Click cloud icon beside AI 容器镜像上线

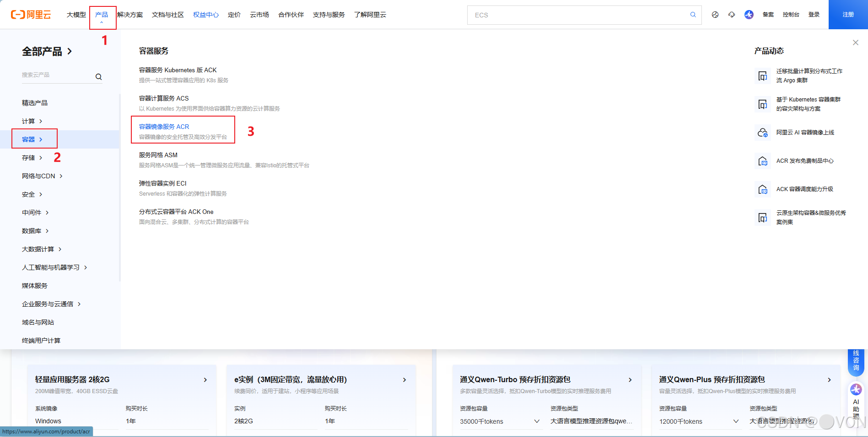pyautogui.click(x=763, y=133)
